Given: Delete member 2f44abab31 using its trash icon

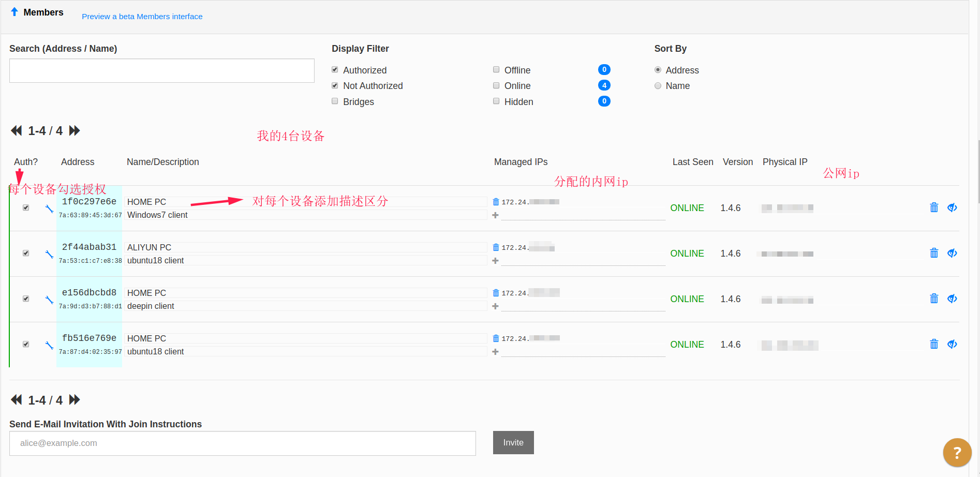Looking at the screenshot, I should (x=933, y=253).
